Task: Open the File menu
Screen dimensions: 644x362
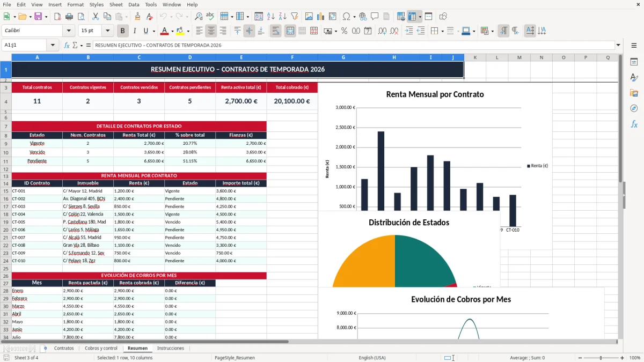Action: [7, 4]
